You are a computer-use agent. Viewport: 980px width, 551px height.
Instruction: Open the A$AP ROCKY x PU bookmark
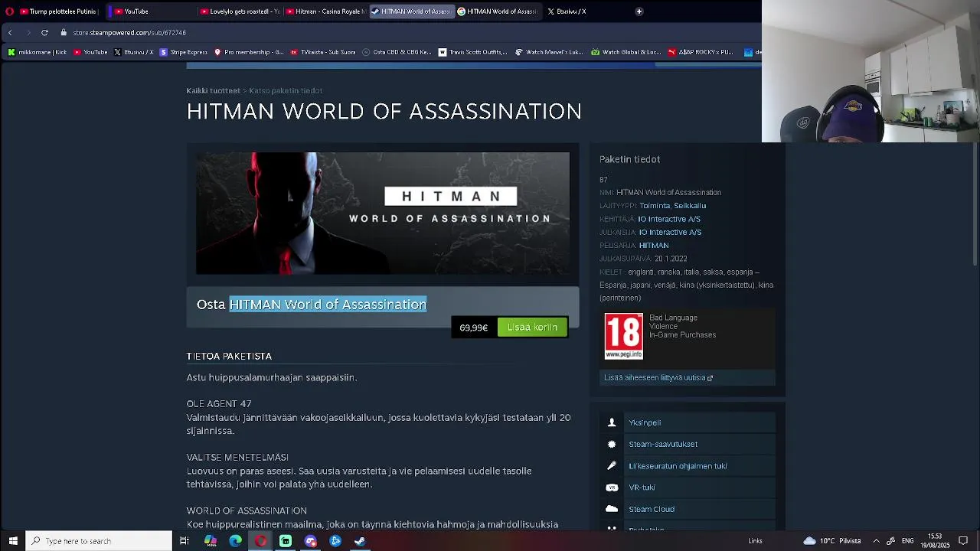701,52
